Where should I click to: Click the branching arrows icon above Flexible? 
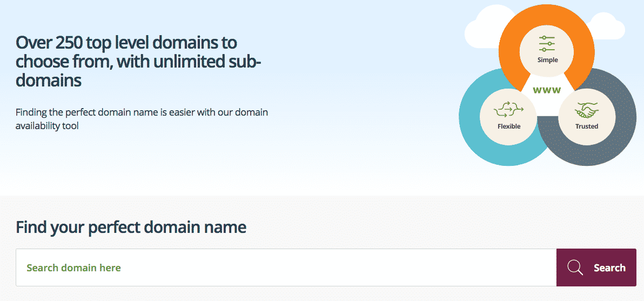[x=509, y=110]
